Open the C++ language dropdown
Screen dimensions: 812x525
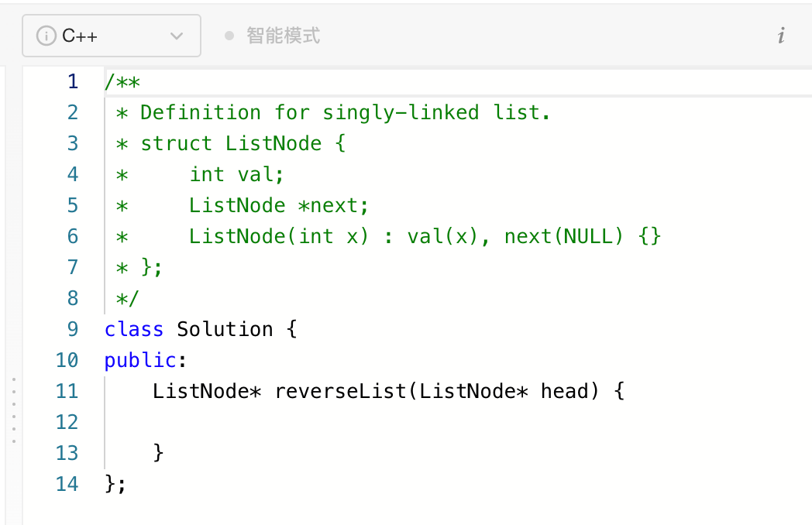(x=111, y=36)
